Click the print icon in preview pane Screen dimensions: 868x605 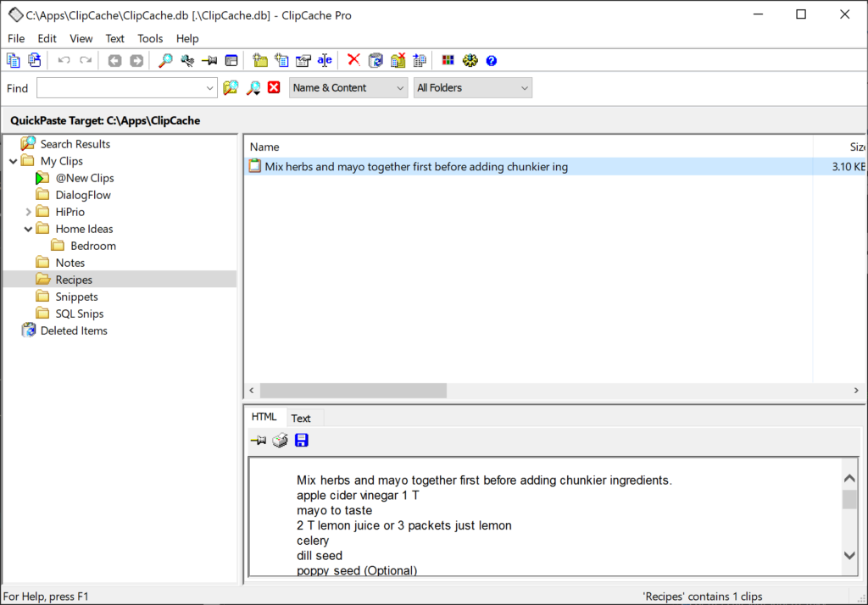tap(280, 440)
